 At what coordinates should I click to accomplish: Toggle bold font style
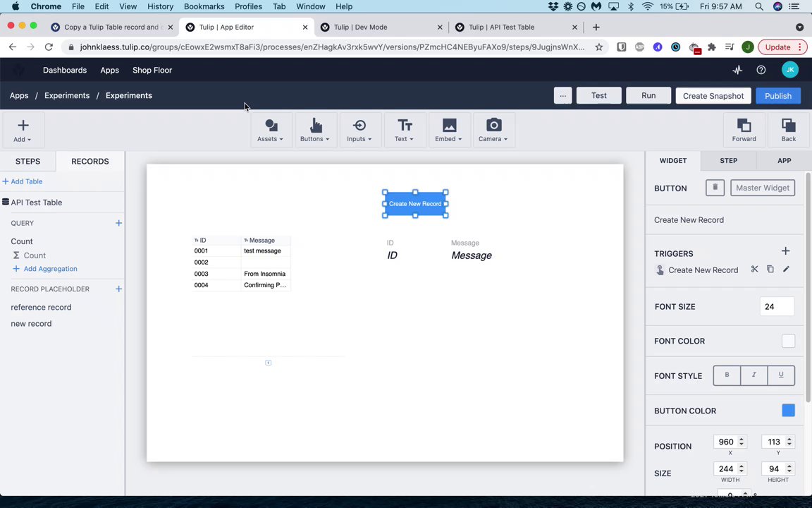(x=727, y=375)
